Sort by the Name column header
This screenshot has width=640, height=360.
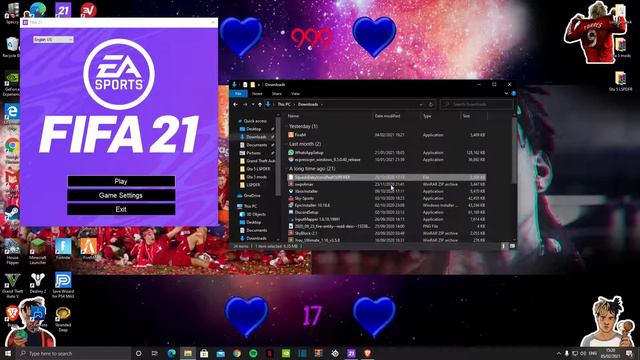coord(293,116)
